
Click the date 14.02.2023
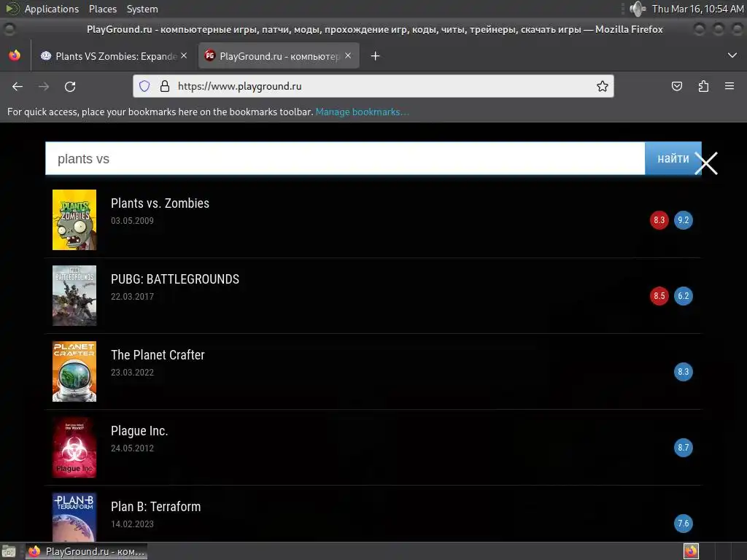pyautogui.click(x=133, y=524)
